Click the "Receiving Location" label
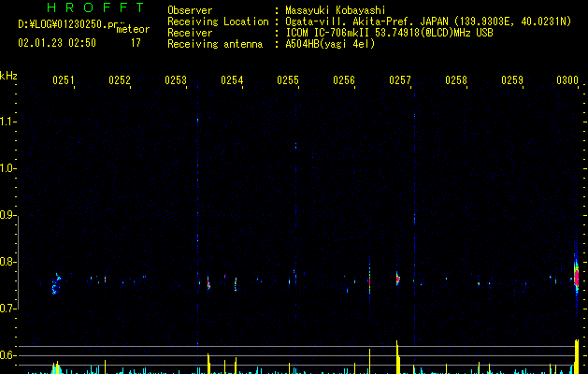Screen dimensions: 588x374 click(x=218, y=22)
